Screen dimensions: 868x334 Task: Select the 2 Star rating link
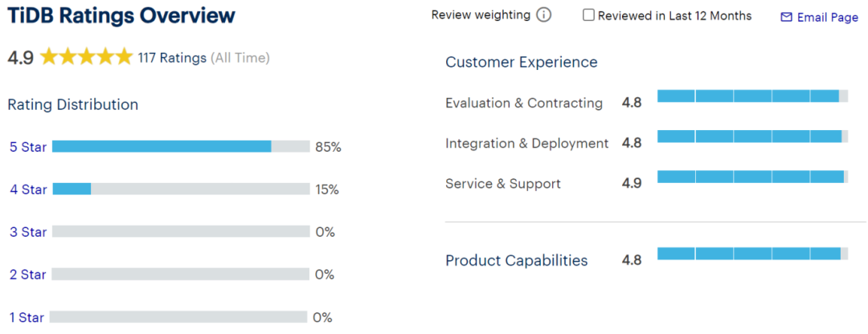click(x=28, y=275)
